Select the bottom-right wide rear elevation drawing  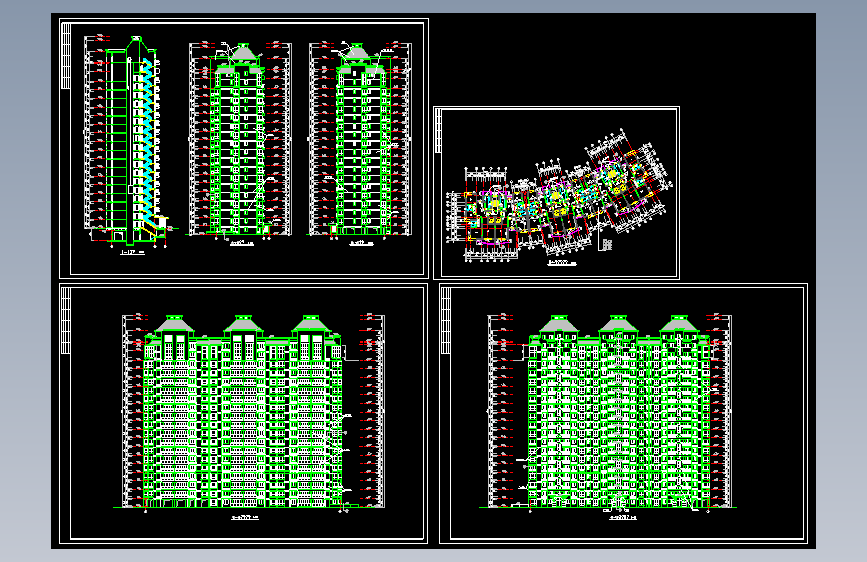609,412
